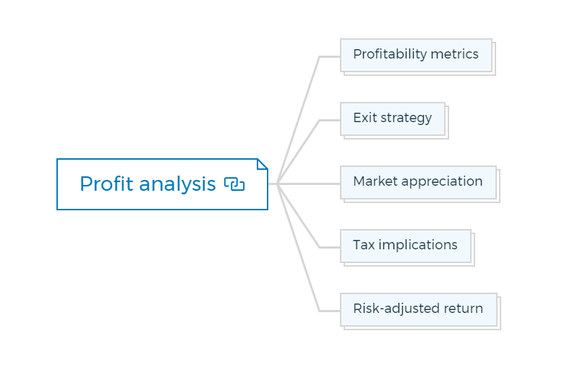Select the Profit analysis title text
This screenshot has width=588, height=370.
pyautogui.click(x=148, y=184)
